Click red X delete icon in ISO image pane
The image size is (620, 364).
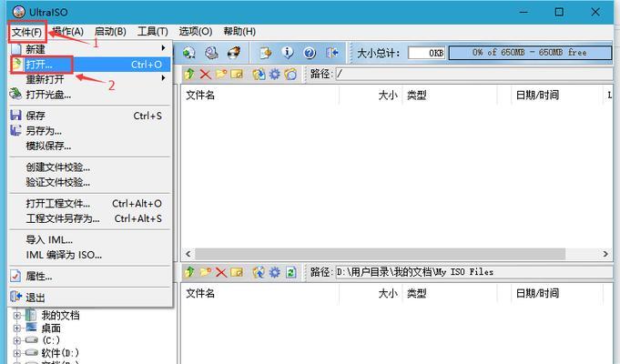(205, 74)
